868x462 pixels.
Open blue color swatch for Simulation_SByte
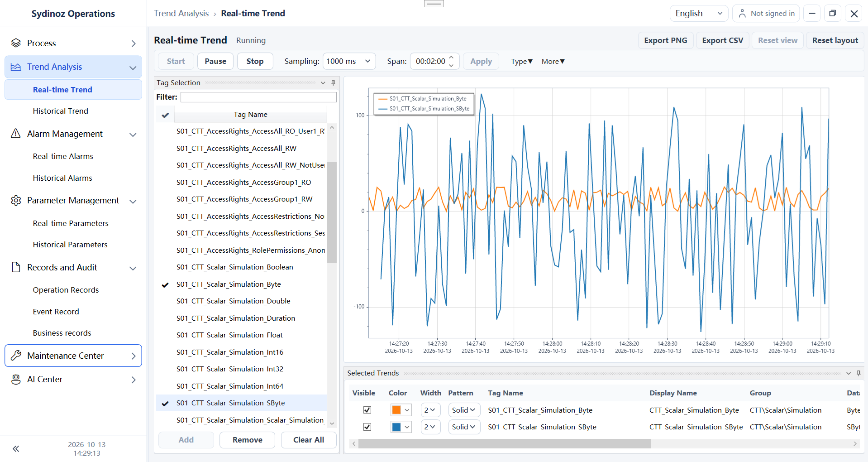pos(401,427)
